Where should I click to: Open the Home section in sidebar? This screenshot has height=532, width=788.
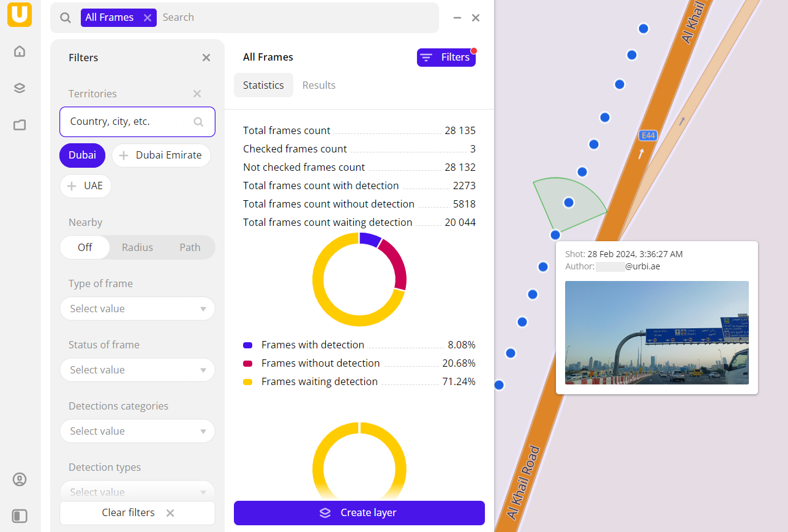click(x=20, y=51)
